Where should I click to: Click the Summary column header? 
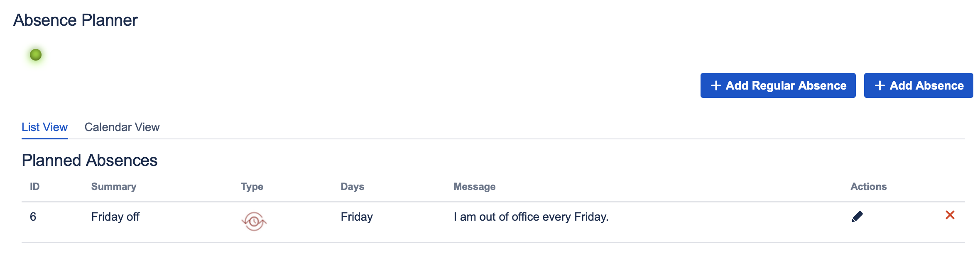point(114,187)
